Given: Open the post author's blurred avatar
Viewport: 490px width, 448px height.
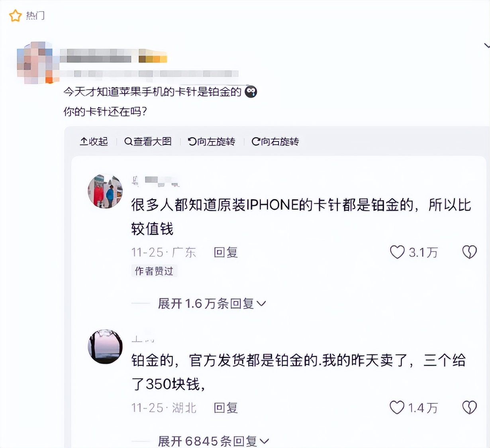Looking at the screenshot, I should [35, 63].
